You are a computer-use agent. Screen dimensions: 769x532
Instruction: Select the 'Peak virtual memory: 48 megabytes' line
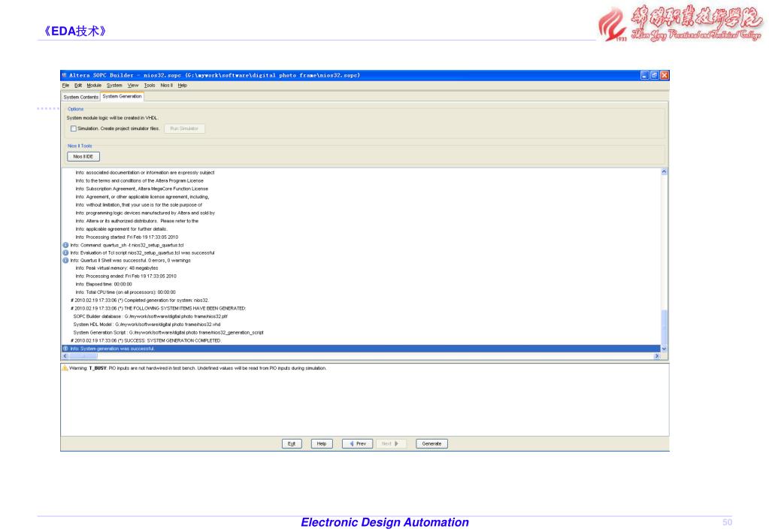pyautogui.click(x=117, y=268)
